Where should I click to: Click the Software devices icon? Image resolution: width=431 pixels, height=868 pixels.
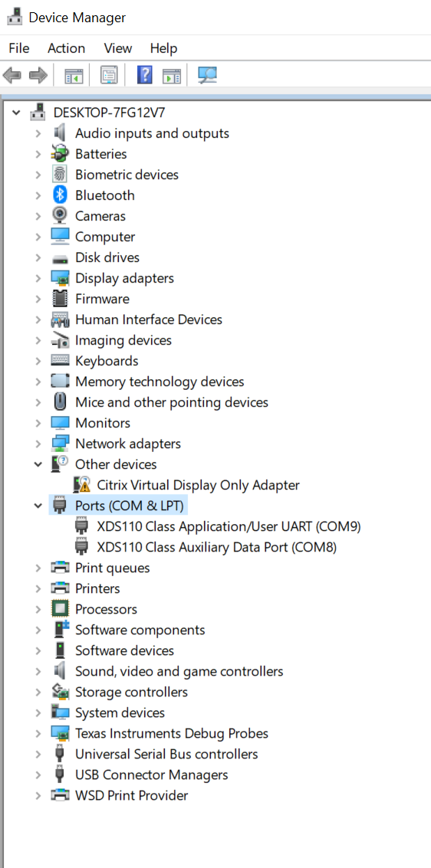[60, 650]
